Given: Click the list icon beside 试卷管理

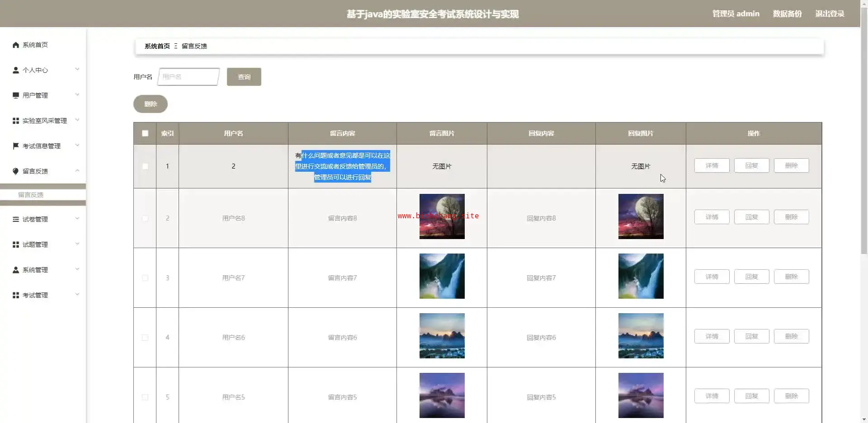Looking at the screenshot, I should (16, 219).
